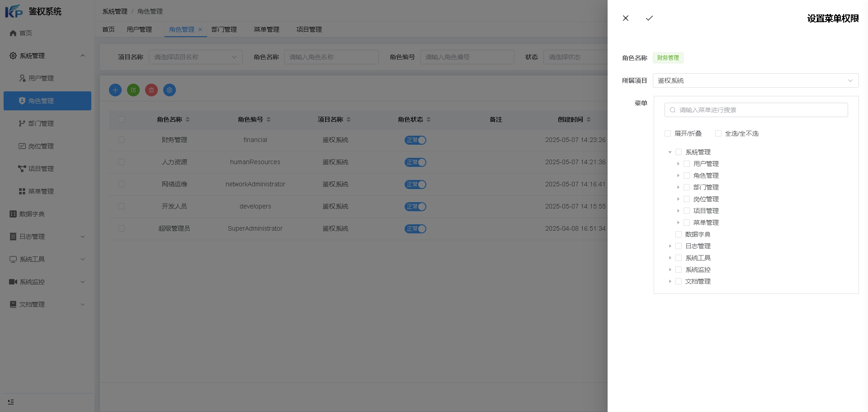Image resolution: width=868 pixels, height=412 pixels.
Task: Collapse the 系统管理 tree node arrow
Action: 670,152
